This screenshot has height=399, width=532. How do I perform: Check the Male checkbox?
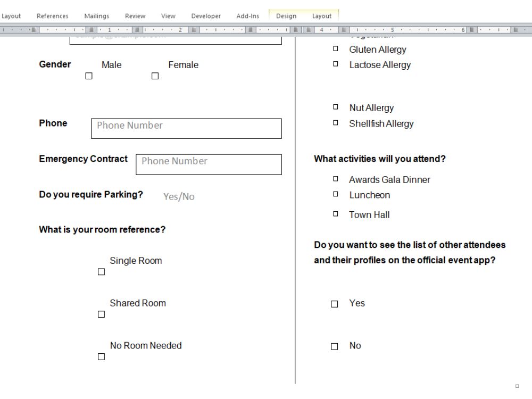[88, 76]
